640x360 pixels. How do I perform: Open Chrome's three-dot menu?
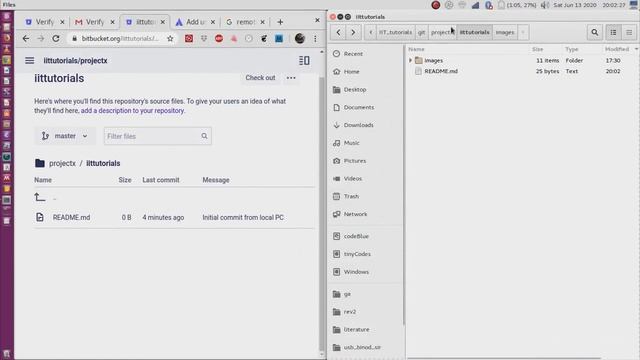[x=315, y=38]
